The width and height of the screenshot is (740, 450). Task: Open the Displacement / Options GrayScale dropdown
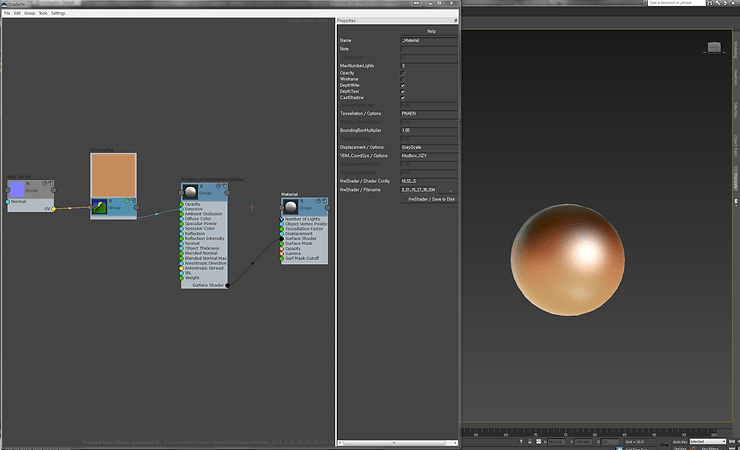(x=428, y=147)
